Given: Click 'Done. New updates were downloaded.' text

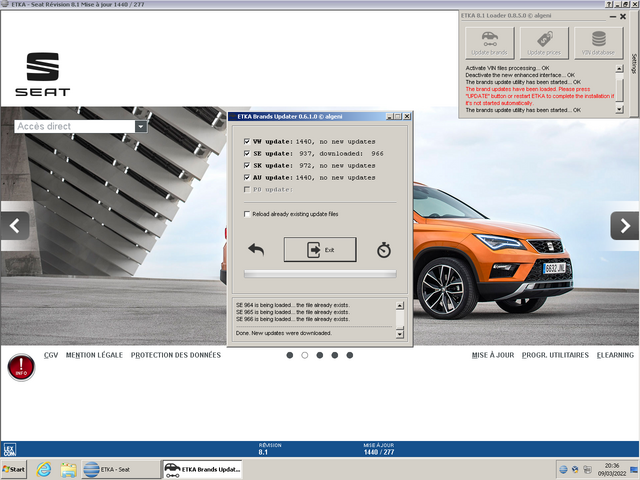Looking at the screenshot, I should tap(284, 333).
